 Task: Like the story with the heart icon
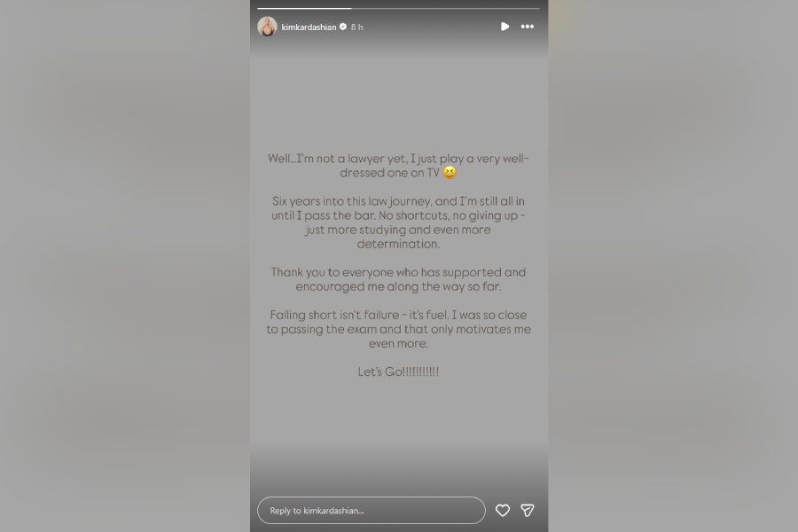tap(503, 510)
